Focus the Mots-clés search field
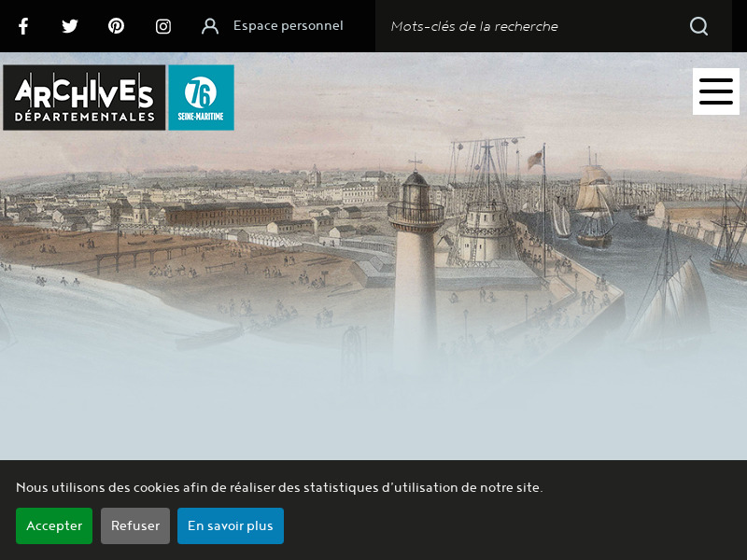The image size is (747, 560). pos(523,26)
